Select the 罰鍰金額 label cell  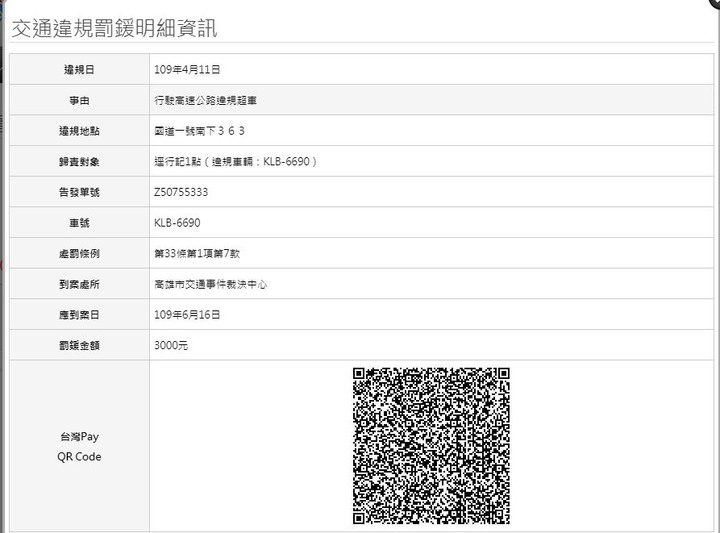pyautogui.click(x=79, y=345)
